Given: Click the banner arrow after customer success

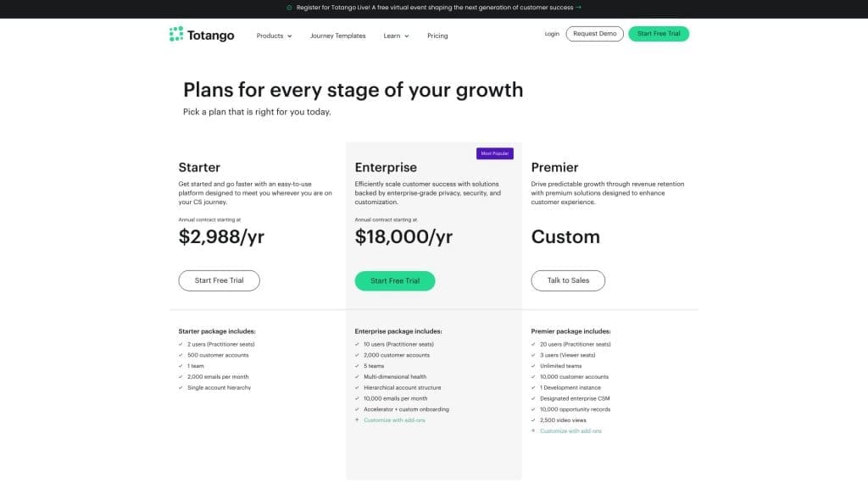Looking at the screenshot, I should [579, 7].
